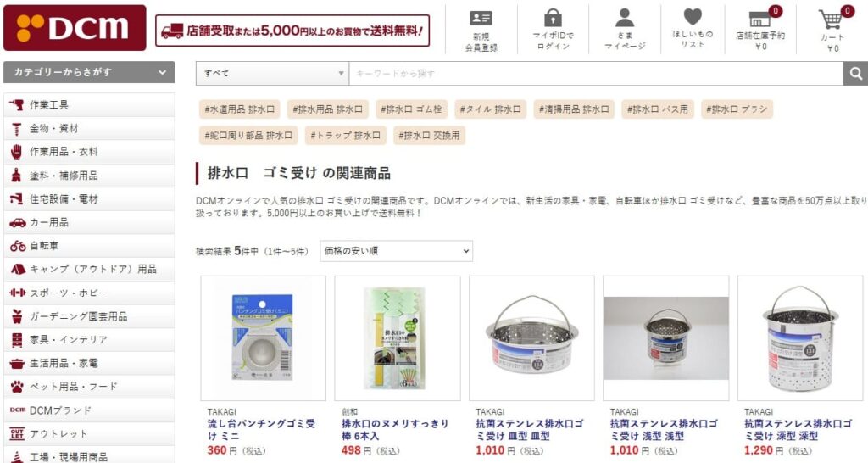Expand the カテゴリーからさがす category menu
The image size is (868, 463).
point(89,72)
